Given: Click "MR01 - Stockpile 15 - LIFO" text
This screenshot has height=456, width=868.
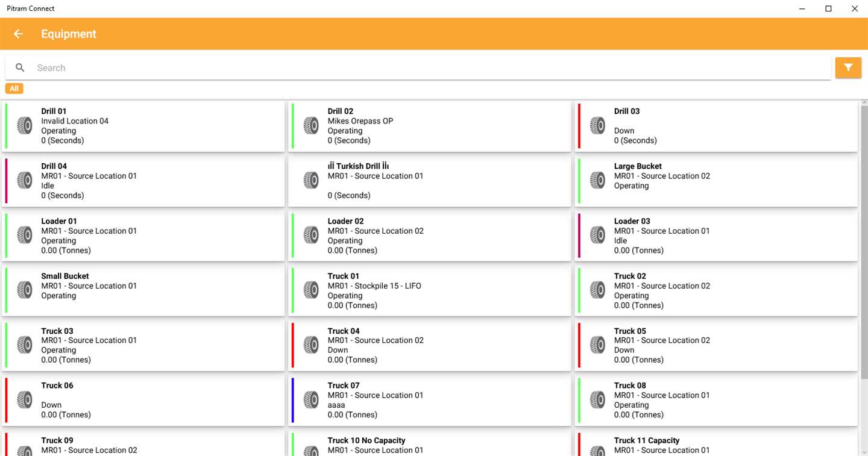Looking at the screenshot, I should [x=374, y=286].
